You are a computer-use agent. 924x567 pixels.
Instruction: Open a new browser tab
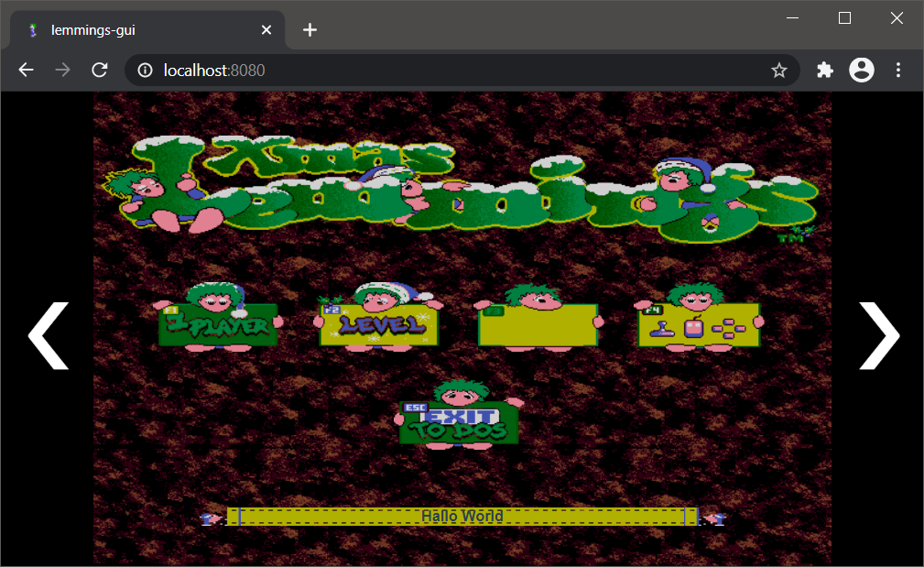[310, 29]
